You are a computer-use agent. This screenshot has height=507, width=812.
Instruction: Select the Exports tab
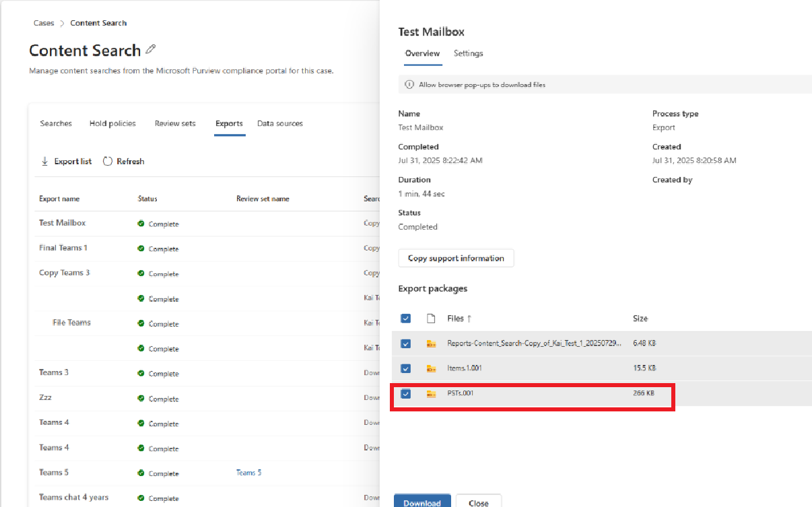pos(229,123)
